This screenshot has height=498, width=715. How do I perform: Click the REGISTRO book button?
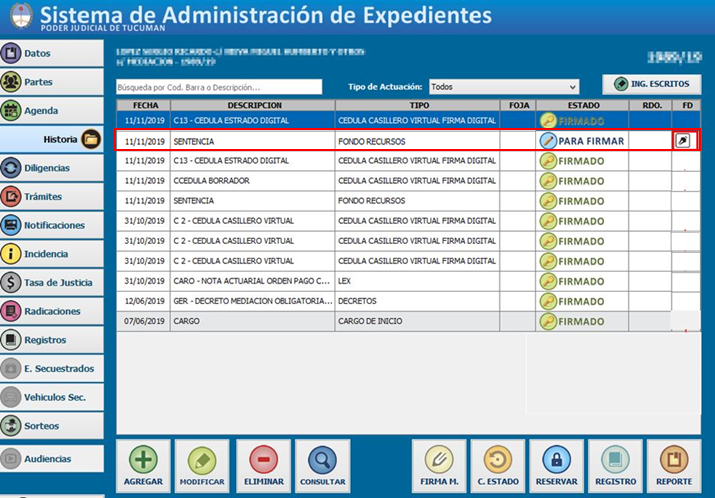(615, 466)
